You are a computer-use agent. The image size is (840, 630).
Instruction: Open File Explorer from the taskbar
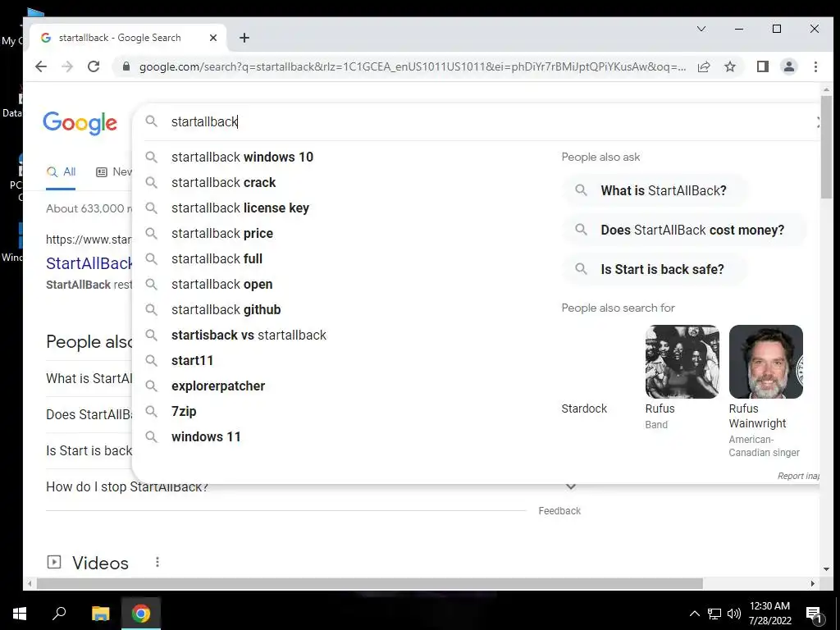point(100,614)
